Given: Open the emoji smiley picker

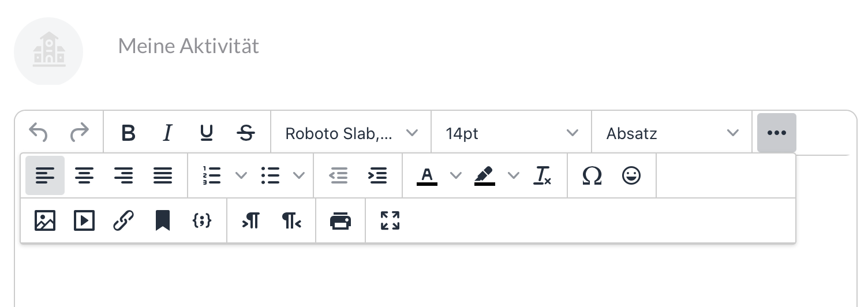Looking at the screenshot, I should click(631, 175).
